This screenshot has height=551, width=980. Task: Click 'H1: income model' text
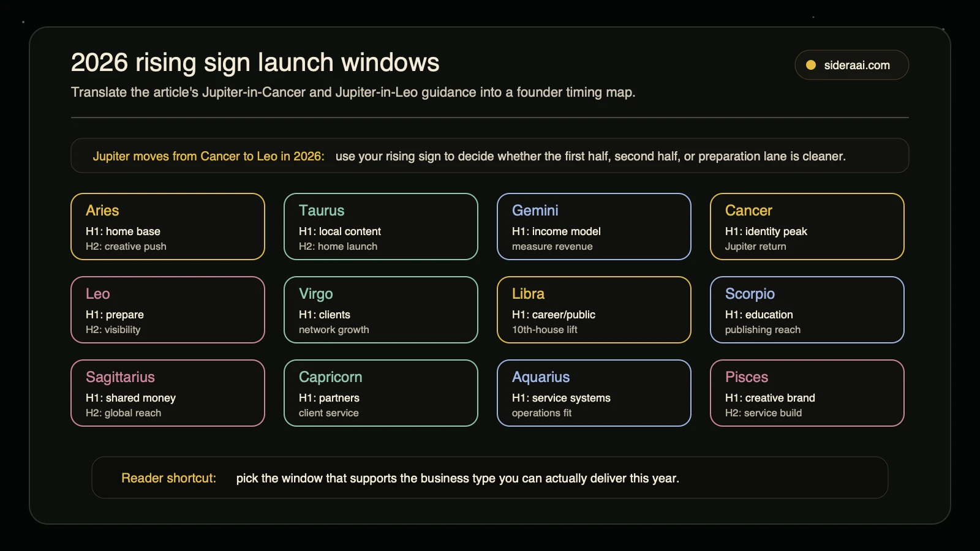pos(556,231)
